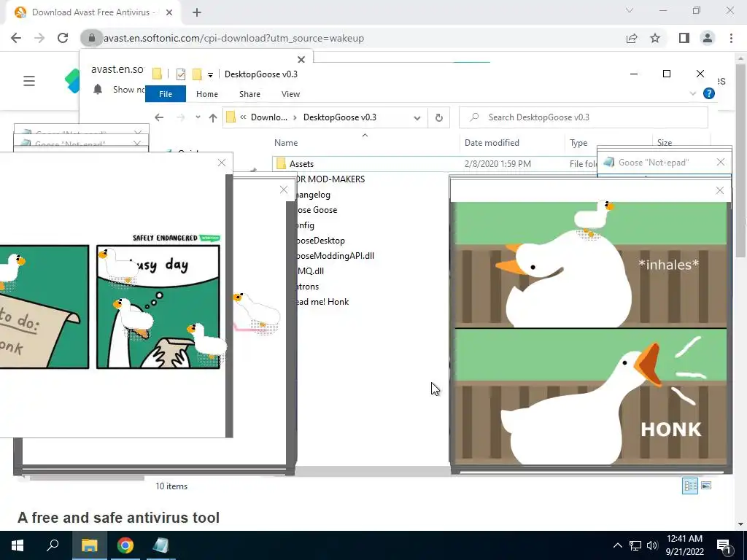Close the HONK goose meme window
The width and height of the screenshot is (747, 560).
coord(720,190)
